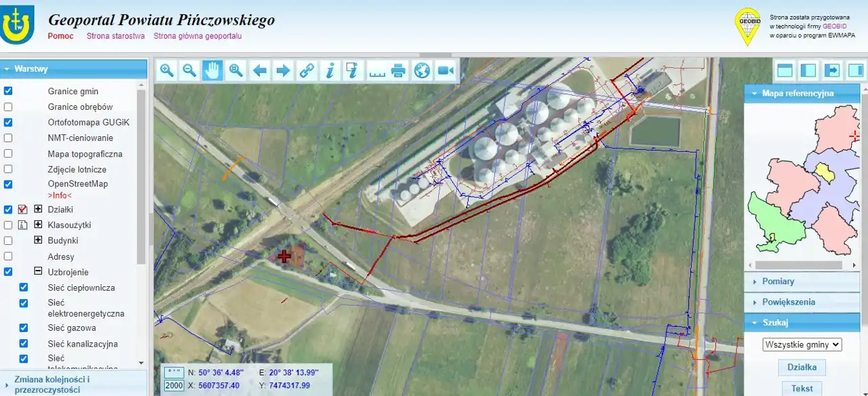Viewport: 868px width, 396px height.
Task: Uncheck the Ortofotomapa GUGiK layer
Action: pyautogui.click(x=8, y=123)
